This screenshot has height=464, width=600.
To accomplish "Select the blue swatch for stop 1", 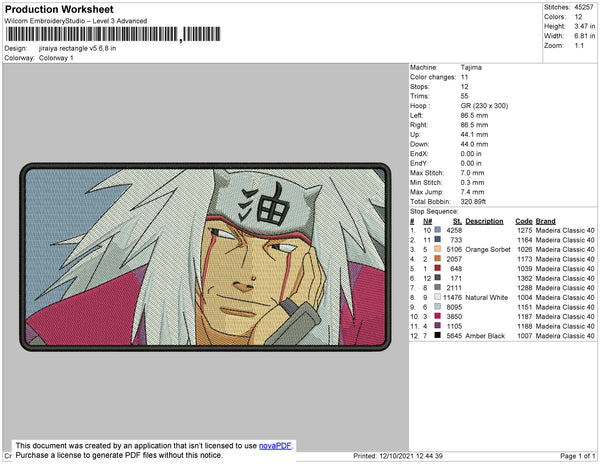I will click(437, 230).
